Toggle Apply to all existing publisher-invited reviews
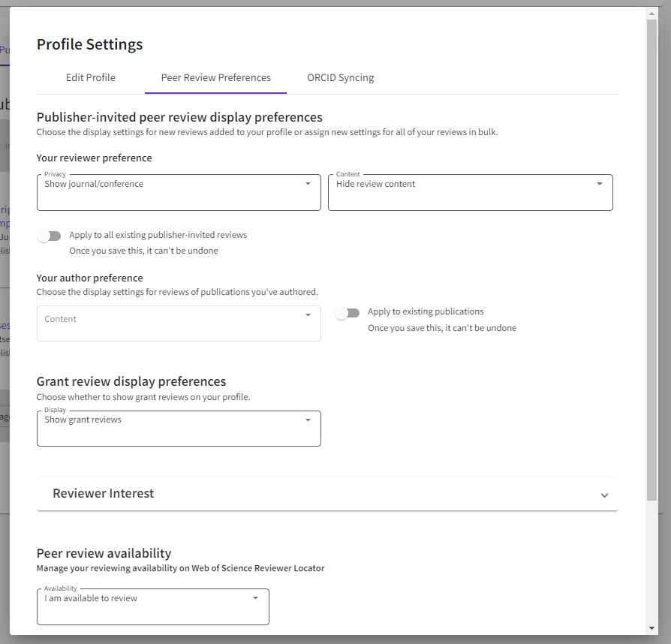The height and width of the screenshot is (644, 671). (49, 236)
